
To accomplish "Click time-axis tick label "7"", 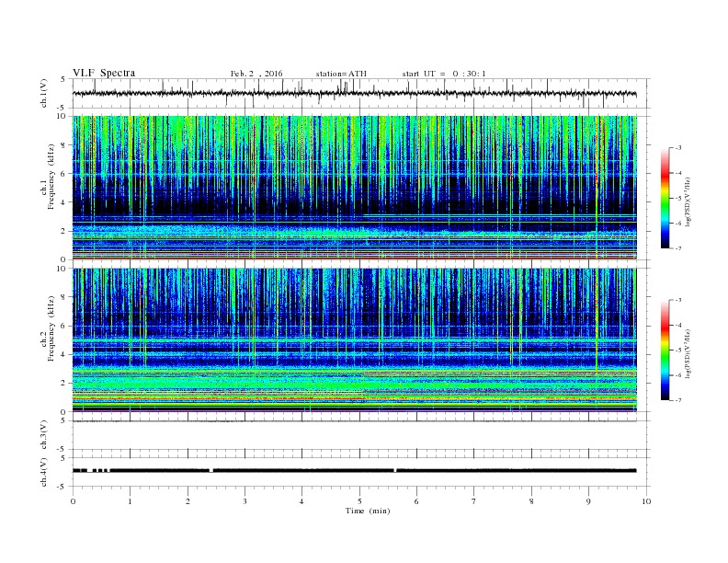I will point(474,501).
